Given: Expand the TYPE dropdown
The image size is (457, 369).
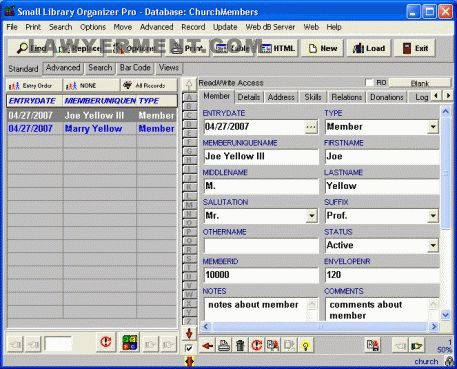Looking at the screenshot, I should [x=433, y=127].
